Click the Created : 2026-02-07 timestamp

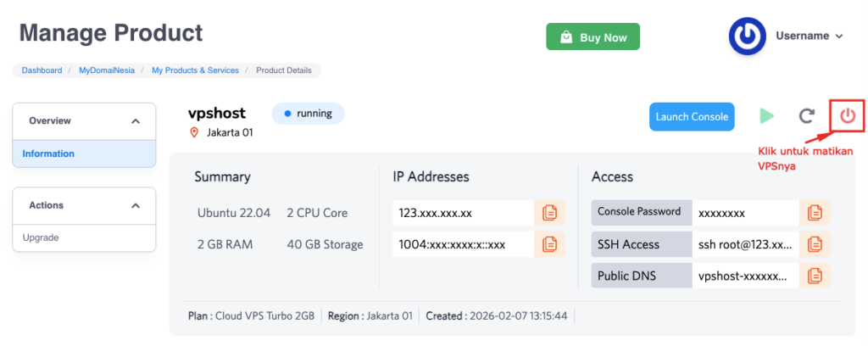coord(497,316)
